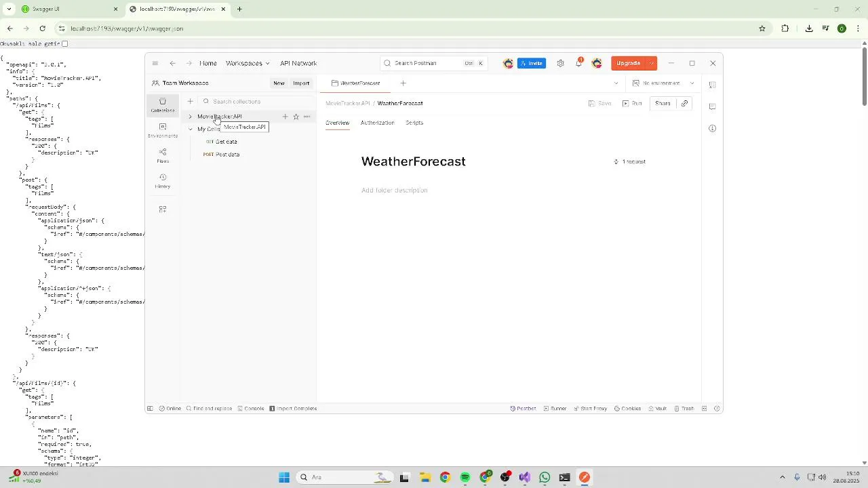The width and height of the screenshot is (868, 488).
Task: Select the Overview tab
Action: coord(337,123)
